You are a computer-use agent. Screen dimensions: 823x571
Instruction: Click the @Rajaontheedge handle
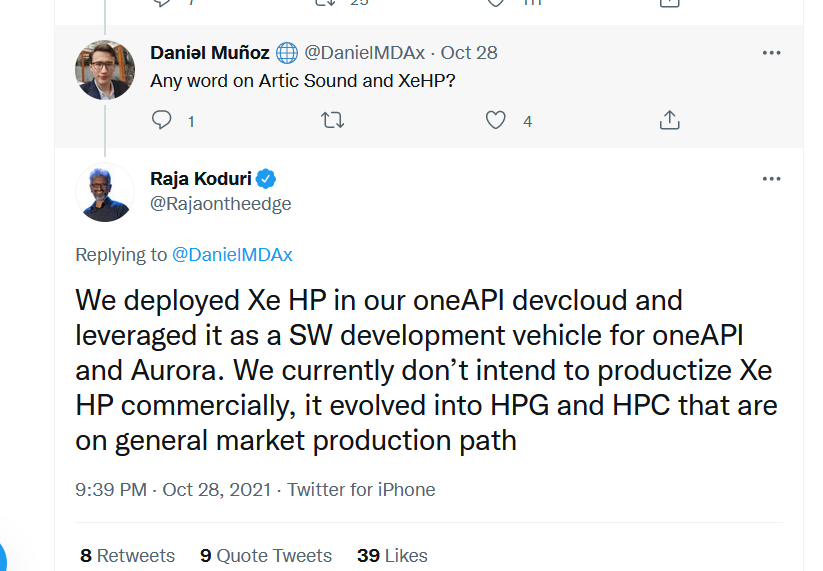pyautogui.click(x=221, y=204)
